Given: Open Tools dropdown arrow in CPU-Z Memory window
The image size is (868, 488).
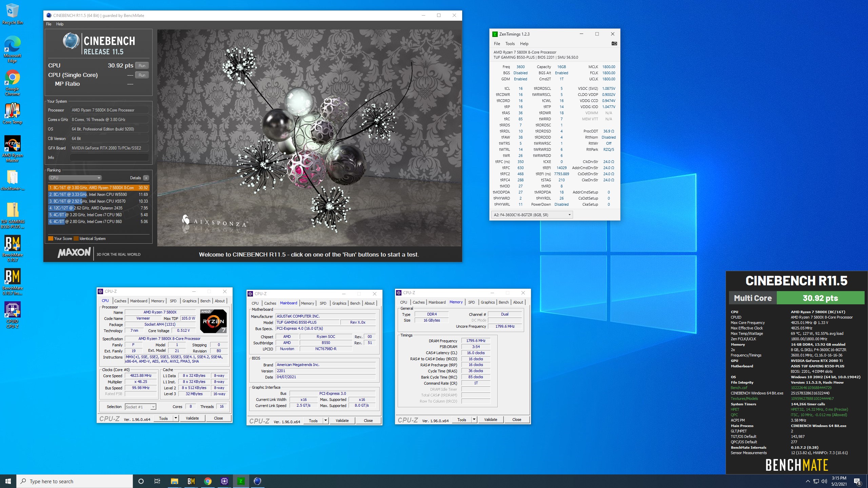Looking at the screenshot, I should coord(474,420).
